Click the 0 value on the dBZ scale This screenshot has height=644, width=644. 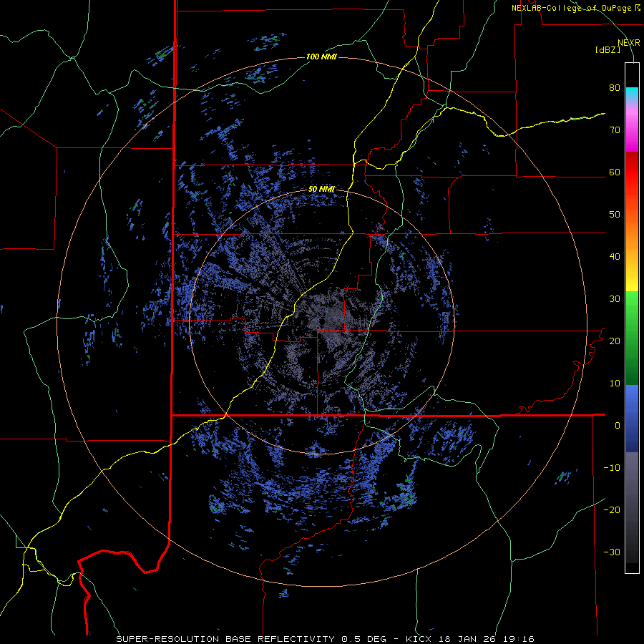pyautogui.click(x=618, y=426)
